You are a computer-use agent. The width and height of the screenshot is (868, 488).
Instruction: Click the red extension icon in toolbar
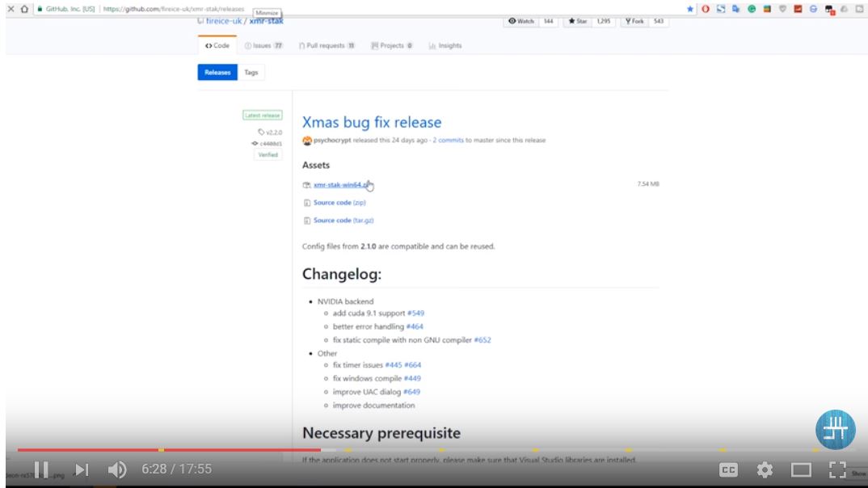click(798, 9)
